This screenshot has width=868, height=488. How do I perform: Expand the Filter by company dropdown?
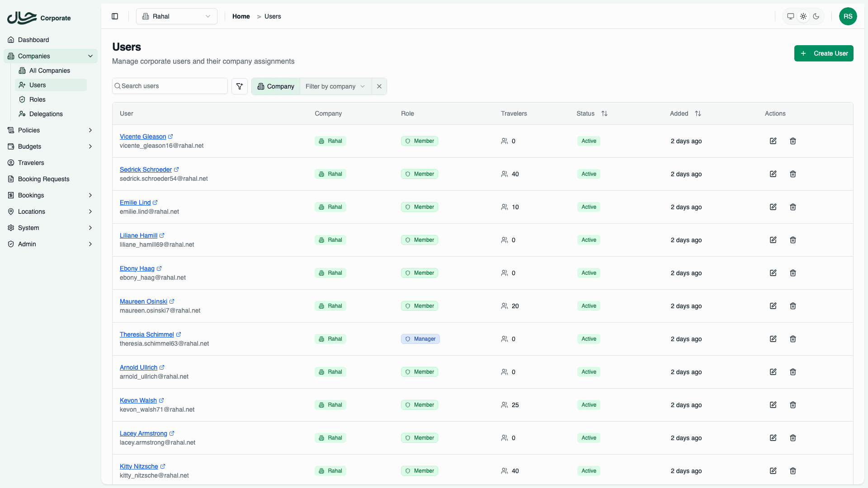tap(335, 86)
